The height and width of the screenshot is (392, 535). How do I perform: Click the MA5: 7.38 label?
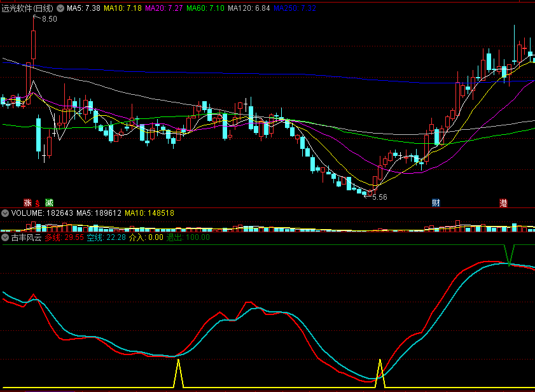point(83,8)
